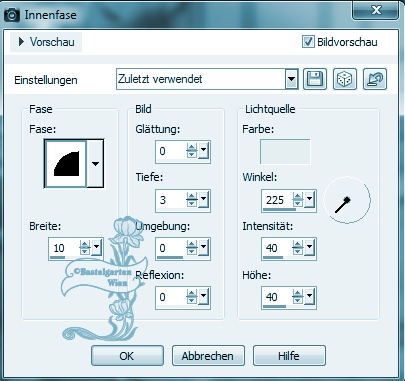The image size is (405, 381).
Task: Decrease the Intensität value with spinner
Action: 298,252
